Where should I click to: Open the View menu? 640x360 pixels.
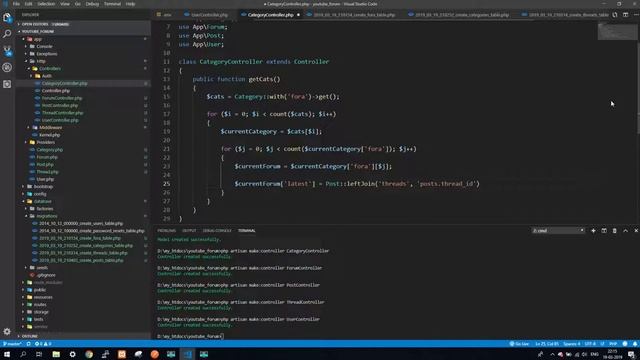click(65, 4)
